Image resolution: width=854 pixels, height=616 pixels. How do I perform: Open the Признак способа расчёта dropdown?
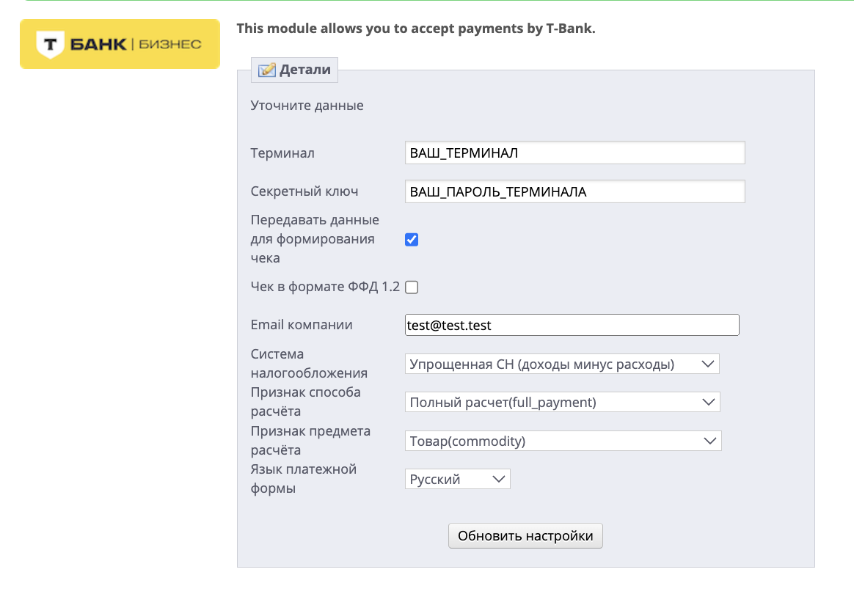pyautogui.click(x=563, y=402)
